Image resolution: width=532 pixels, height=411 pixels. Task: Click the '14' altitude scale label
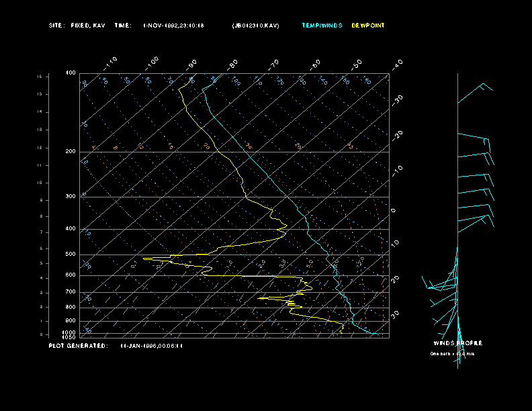(x=40, y=112)
